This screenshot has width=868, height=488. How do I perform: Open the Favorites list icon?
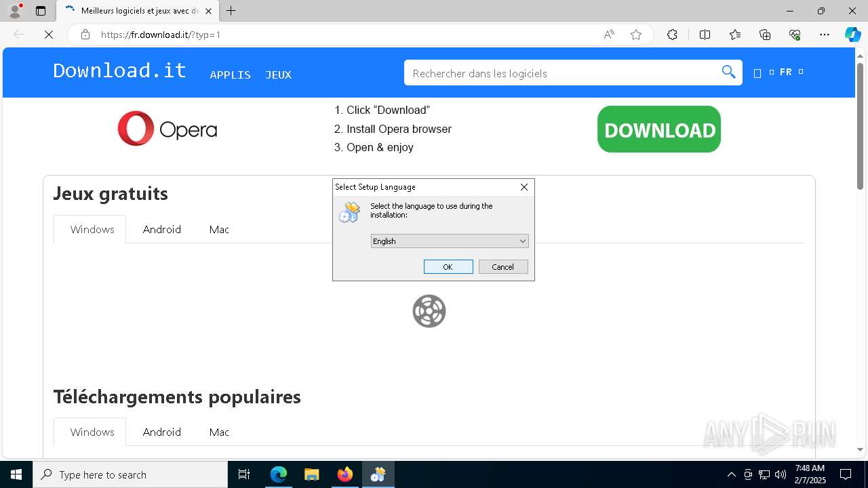(x=735, y=35)
